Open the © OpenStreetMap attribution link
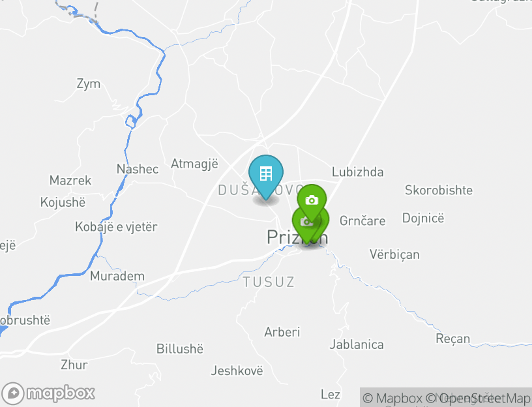The image size is (532, 407). (478, 398)
